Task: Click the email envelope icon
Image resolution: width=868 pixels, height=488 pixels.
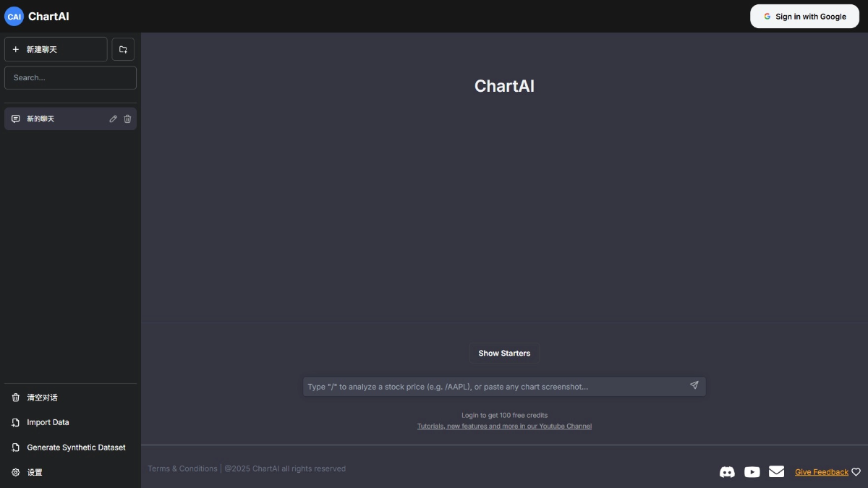Action: pos(776,471)
